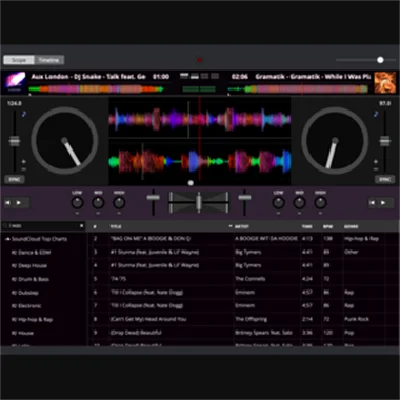Open left deck album artwork
The height and width of the screenshot is (400, 400).
(15, 82)
